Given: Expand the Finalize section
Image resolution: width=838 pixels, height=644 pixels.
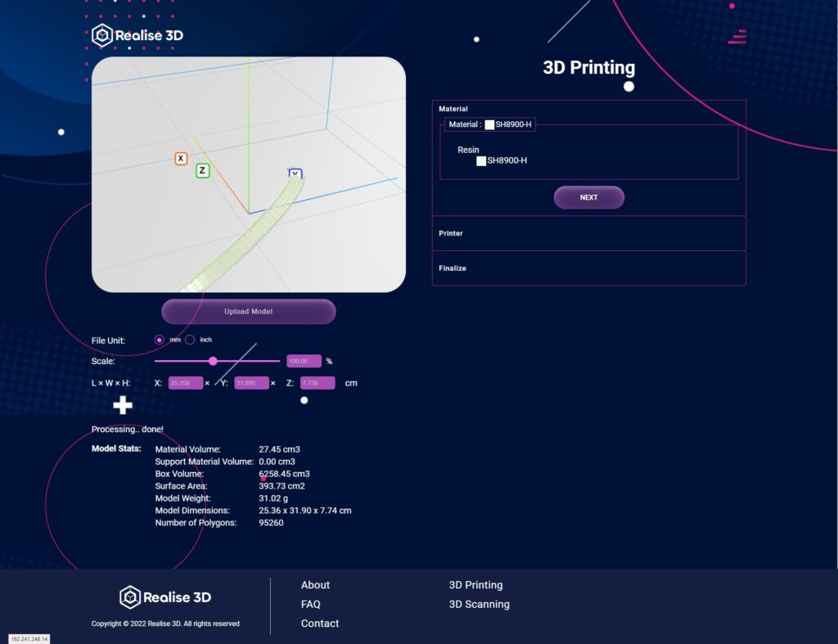Looking at the screenshot, I should tap(588, 268).
